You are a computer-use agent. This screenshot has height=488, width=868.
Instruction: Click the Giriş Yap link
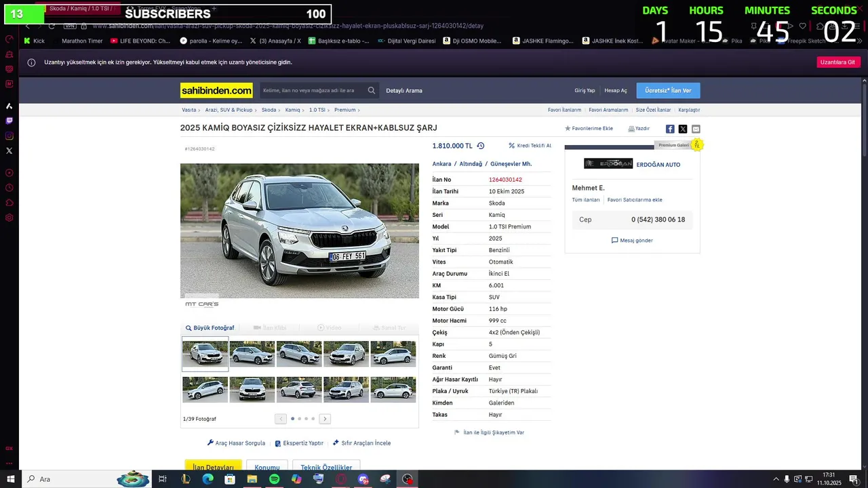click(585, 91)
